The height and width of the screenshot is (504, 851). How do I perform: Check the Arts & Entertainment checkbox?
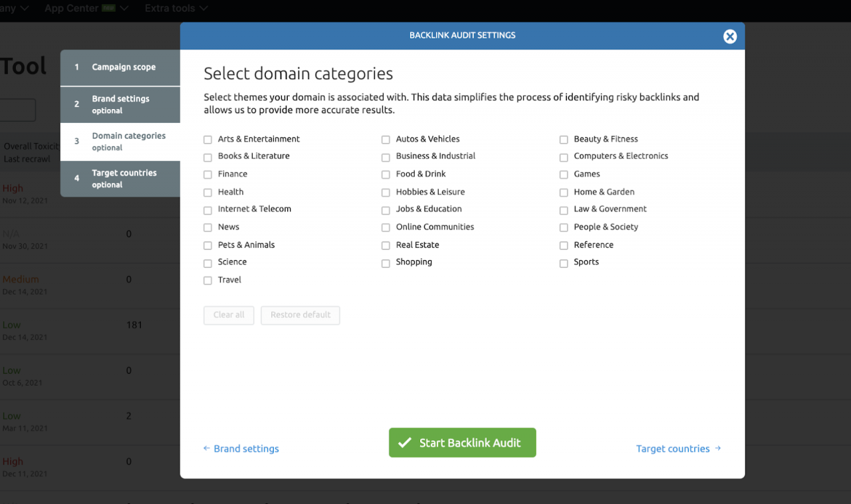(x=208, y=140)
